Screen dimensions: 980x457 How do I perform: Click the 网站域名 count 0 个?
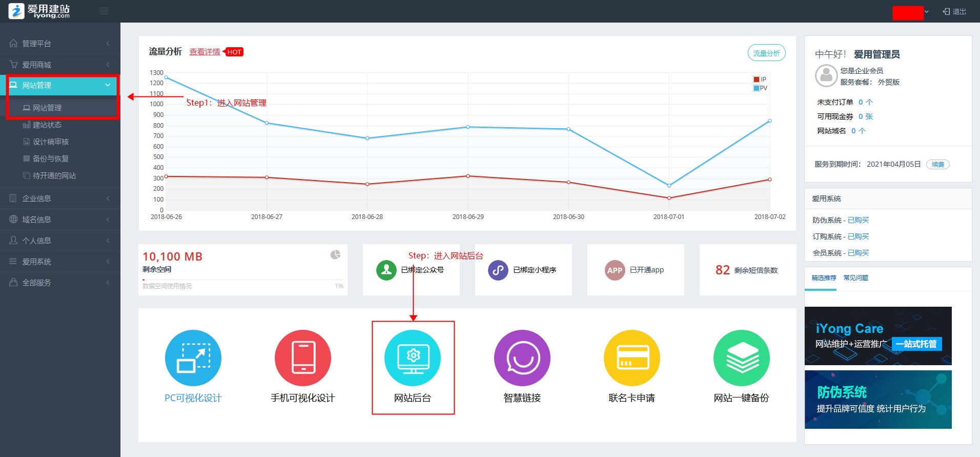click(859, 131)
